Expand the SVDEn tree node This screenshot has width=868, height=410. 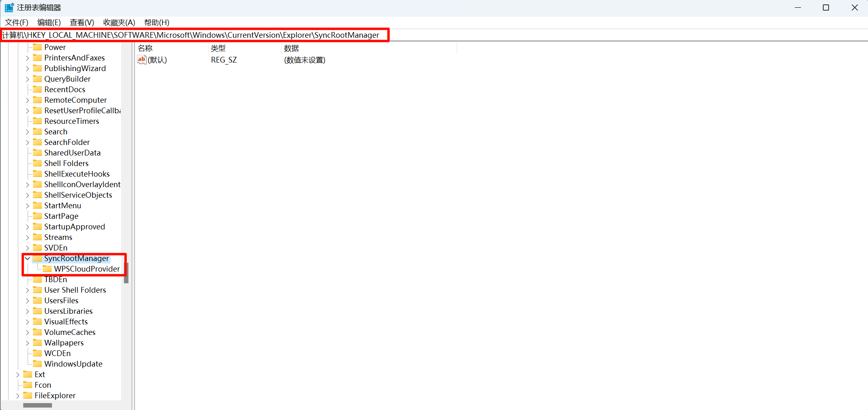[x=27, y=248]
